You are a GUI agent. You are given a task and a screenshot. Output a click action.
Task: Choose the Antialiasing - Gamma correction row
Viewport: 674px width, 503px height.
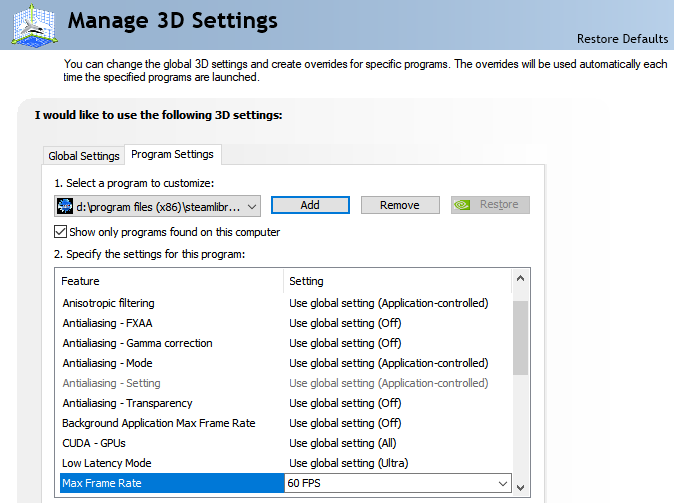137,343
